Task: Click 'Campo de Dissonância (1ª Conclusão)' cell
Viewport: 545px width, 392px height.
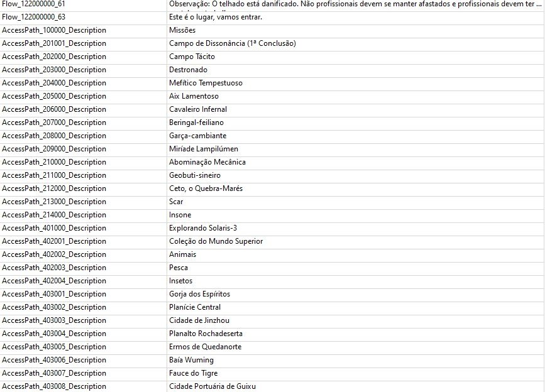Action: point(355,44)
